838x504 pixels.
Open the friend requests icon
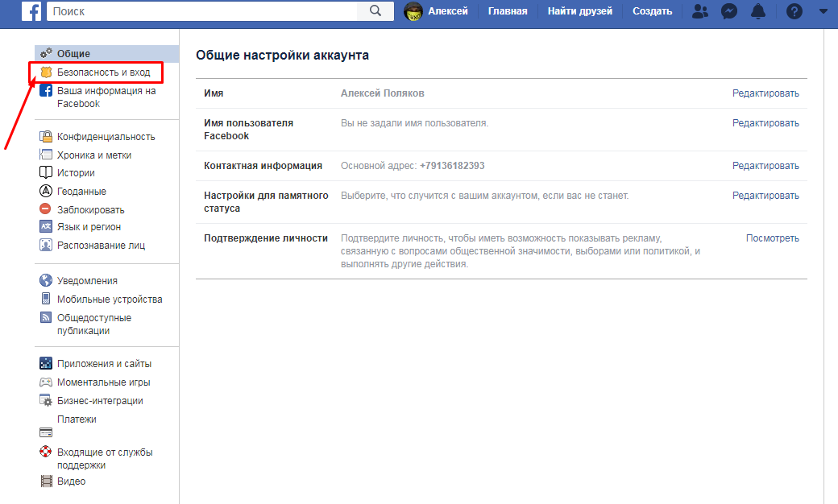point(699,11)
